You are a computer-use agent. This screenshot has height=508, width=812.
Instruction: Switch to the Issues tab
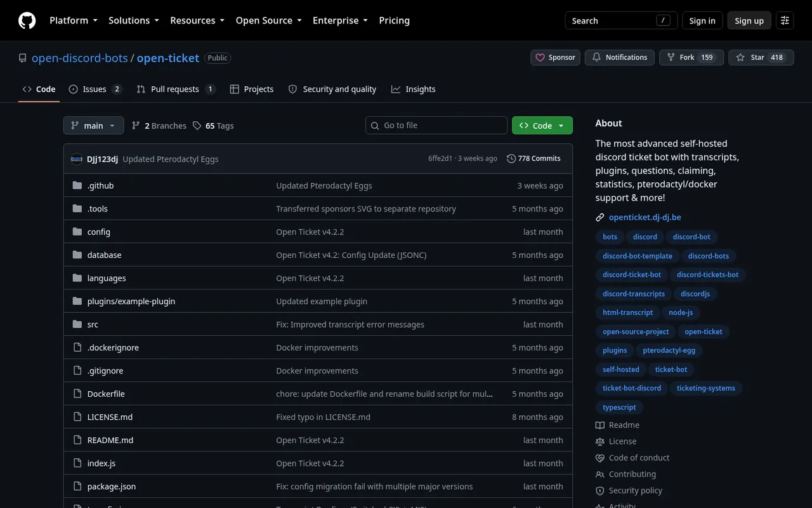tap(95, 89)
